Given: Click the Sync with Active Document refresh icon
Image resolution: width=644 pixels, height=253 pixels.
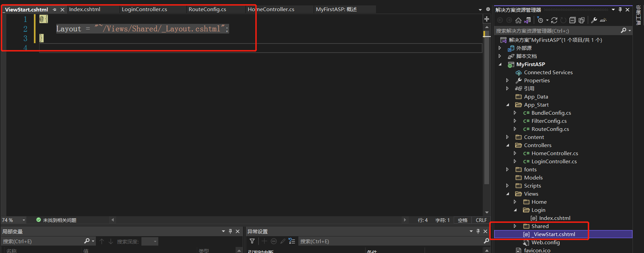Looking at the screenshot, I should click(x=554, y=20).
